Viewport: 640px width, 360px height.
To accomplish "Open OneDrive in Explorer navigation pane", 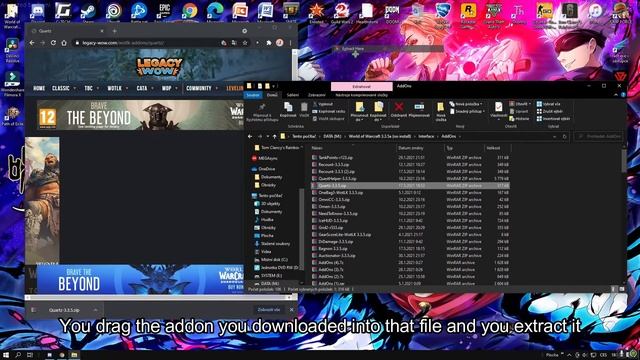I will tap(263, 169).
